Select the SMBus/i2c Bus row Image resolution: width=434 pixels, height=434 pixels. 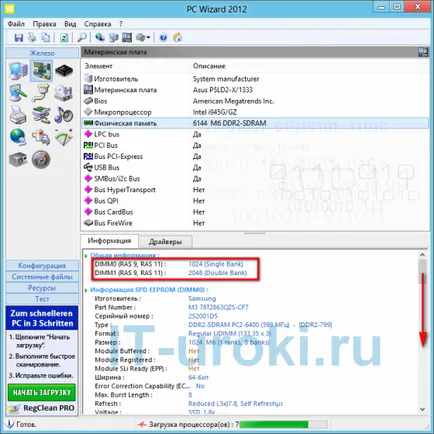tap(255, 179)
